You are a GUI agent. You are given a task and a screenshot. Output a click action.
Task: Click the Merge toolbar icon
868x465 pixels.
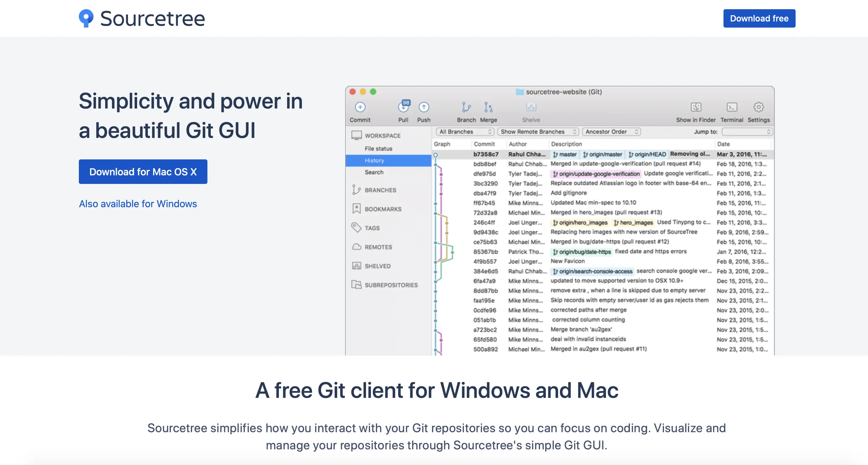click(x=488, y=107)
